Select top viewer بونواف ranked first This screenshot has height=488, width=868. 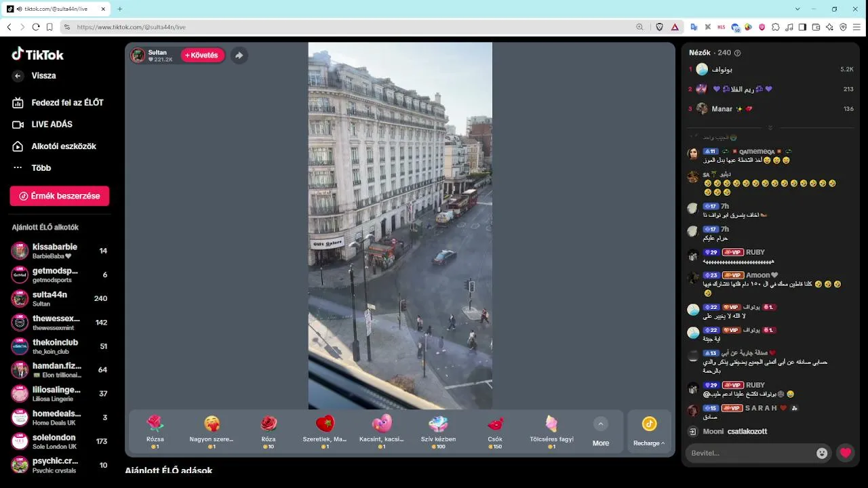[770, 69]
